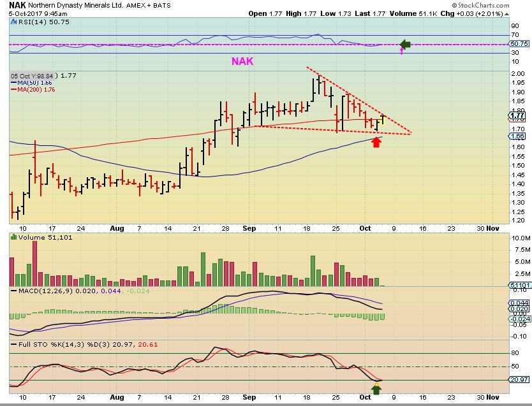Click the 05 Oct crosshair tooltip box
Viewport: 532px width, 406px height.
(x=33, y=76)
